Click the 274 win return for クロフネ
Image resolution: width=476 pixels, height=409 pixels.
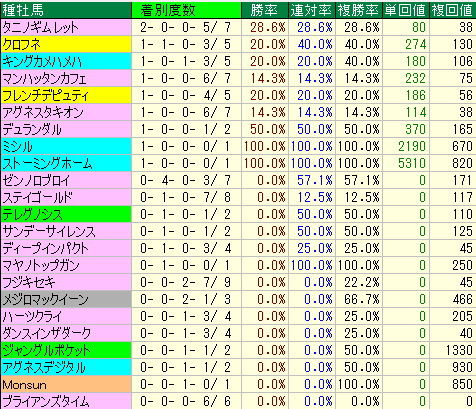tap(416, 44)
